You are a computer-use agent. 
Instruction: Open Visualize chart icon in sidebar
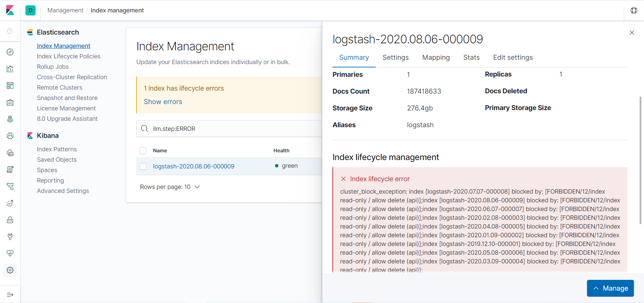(x=10, y=69)
